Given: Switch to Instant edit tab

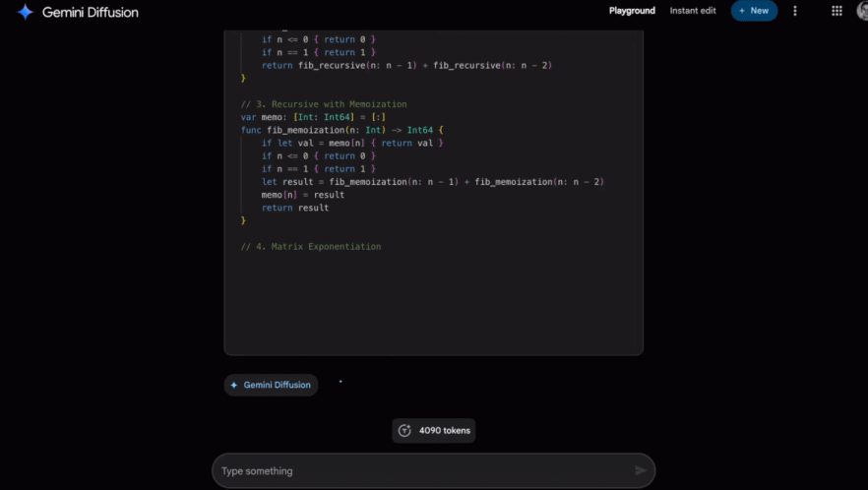Looking at the screenshot, I should coord(693,11).
